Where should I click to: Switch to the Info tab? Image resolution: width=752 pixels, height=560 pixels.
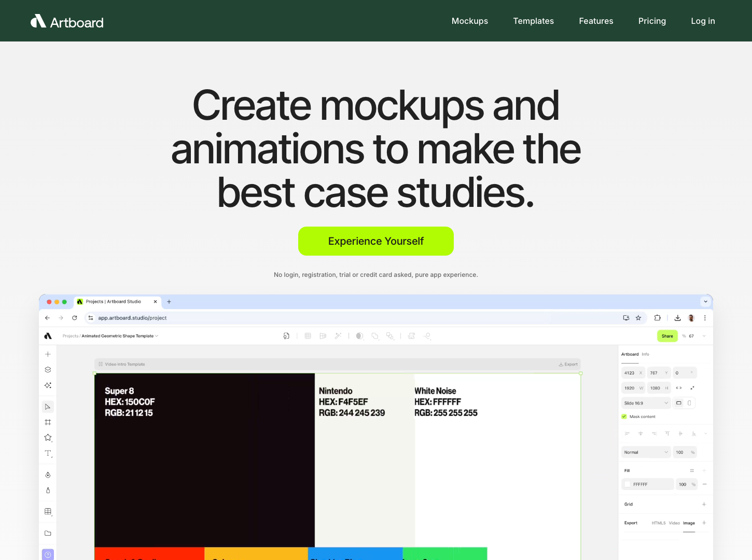[646, 354]
